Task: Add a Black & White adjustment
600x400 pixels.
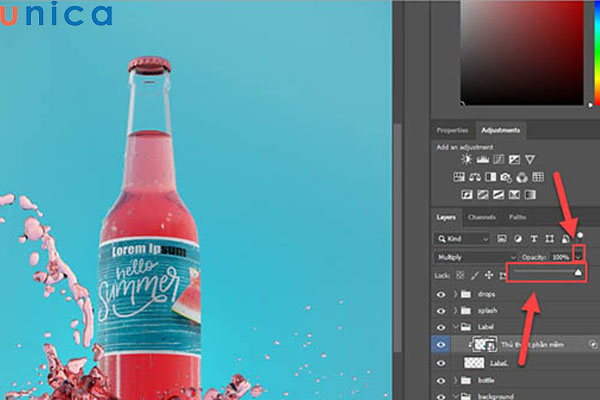Action: [x=491, y=177]
